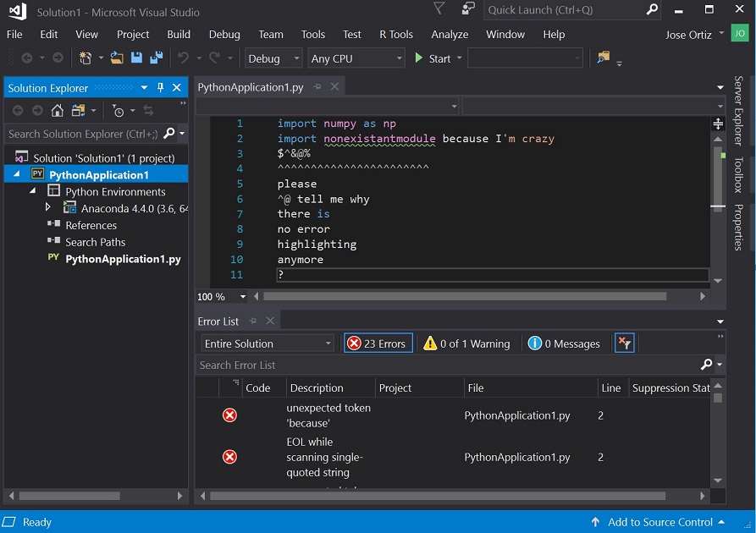Open the Entire Solution scope dropdown
This screenshot has height=533, width=756.
(x=268, y=343)
